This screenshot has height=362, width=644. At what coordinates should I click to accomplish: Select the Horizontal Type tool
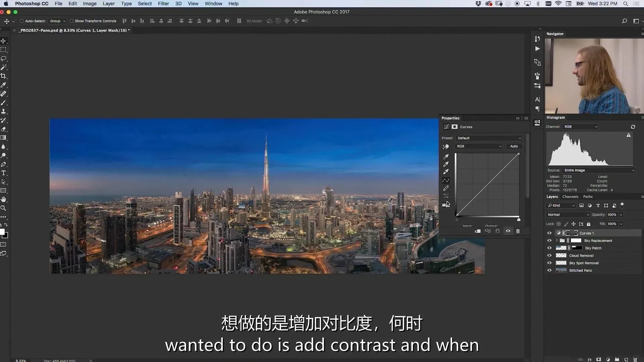pos(4,173)
